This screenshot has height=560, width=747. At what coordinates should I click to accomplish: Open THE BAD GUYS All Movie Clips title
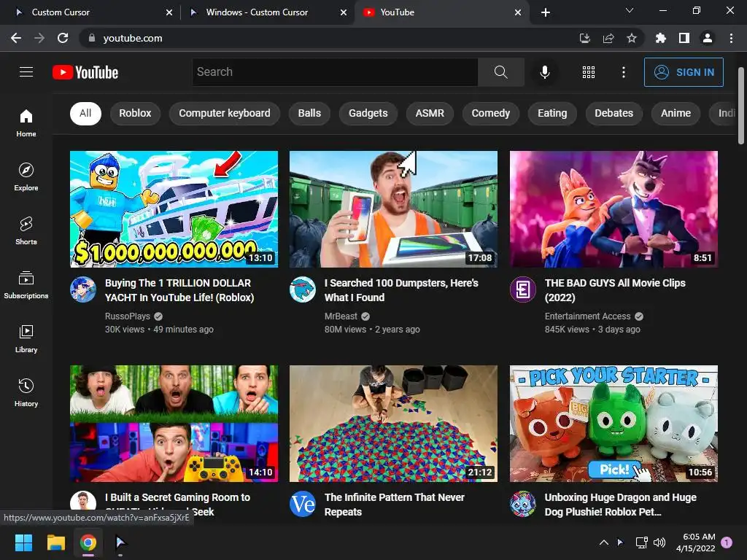[615, 290]
